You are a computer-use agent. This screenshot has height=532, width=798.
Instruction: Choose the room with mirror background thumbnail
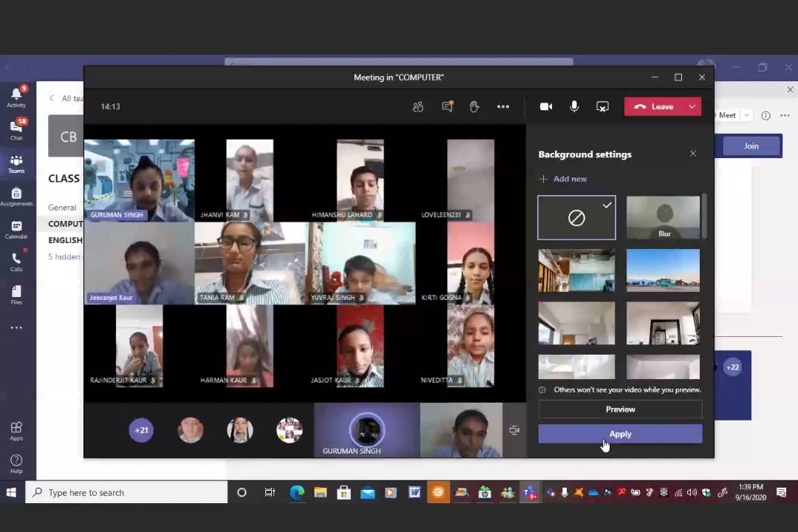point(663,324)
